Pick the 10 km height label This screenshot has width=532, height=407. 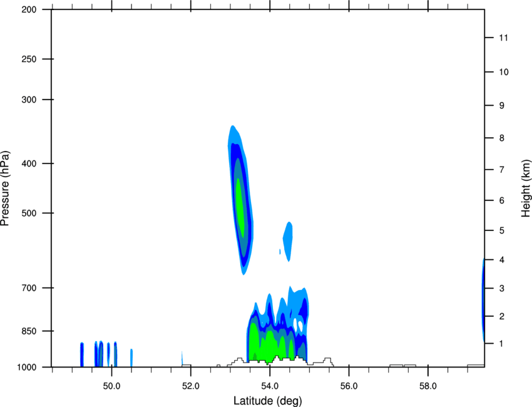click(x=503, y=72)
